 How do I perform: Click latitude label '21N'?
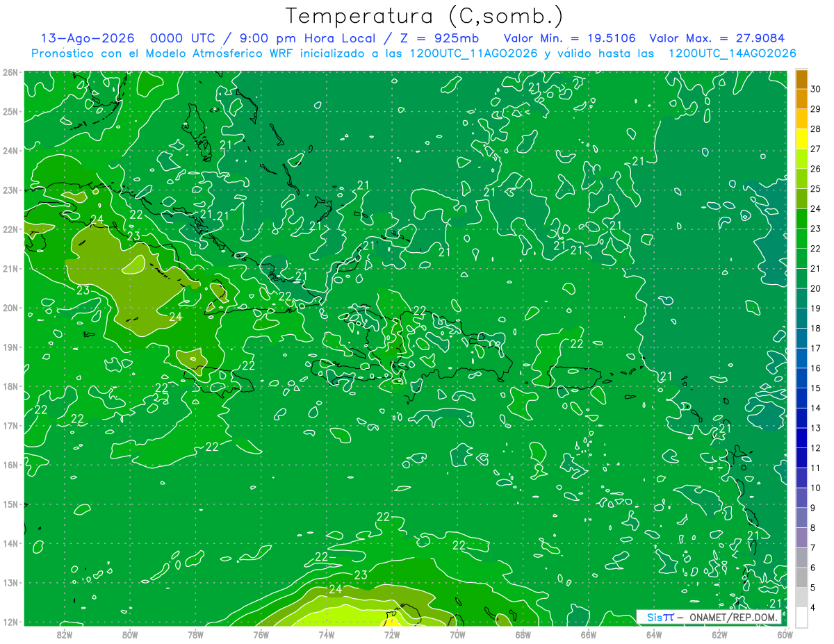pos(10,268)
